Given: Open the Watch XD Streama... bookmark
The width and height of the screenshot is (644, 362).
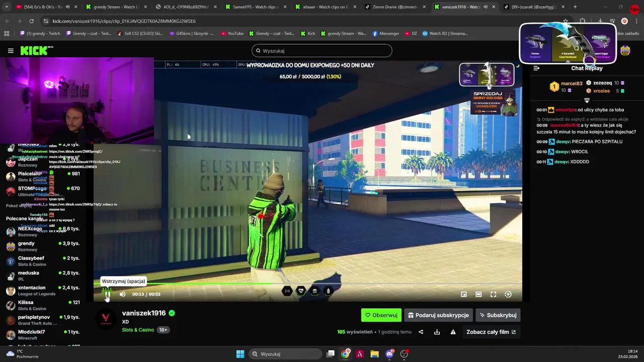Looking at the screenshot, I should click(x=445, y=34).
